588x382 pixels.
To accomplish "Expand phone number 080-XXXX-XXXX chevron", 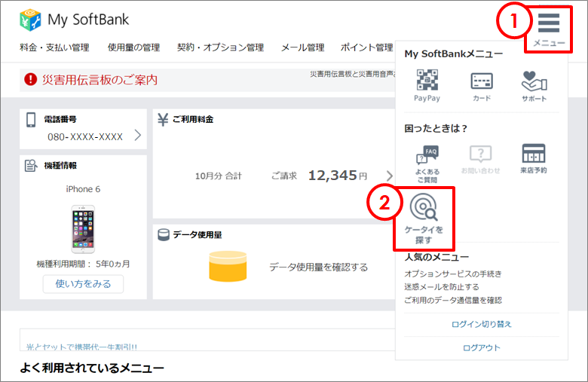I will 138,136.
